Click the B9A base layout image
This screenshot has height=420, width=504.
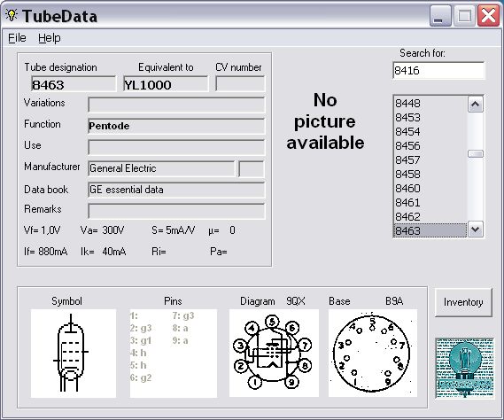pos(373,354)
